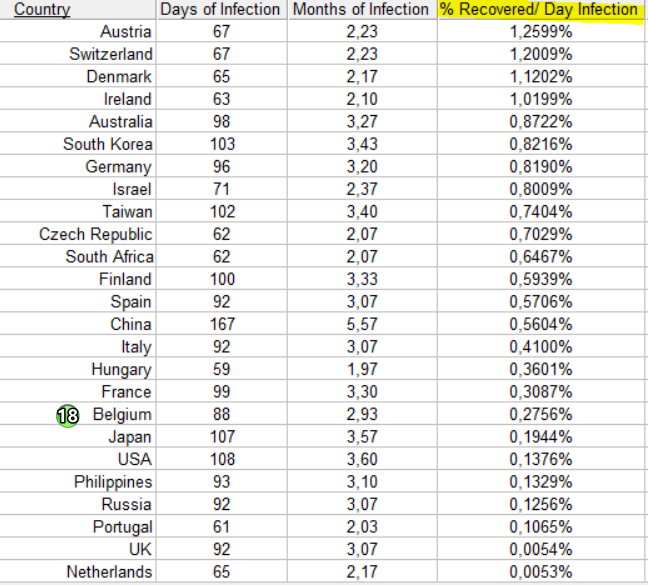Click China's days of infection 167
The height and width of the screenshot is (585, 648).
222,324
